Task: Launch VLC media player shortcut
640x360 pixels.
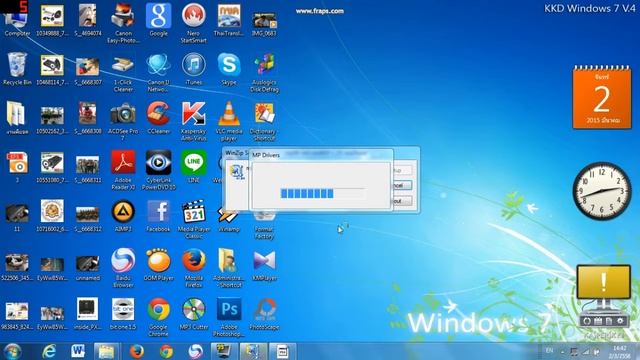Action: (229, 121)
